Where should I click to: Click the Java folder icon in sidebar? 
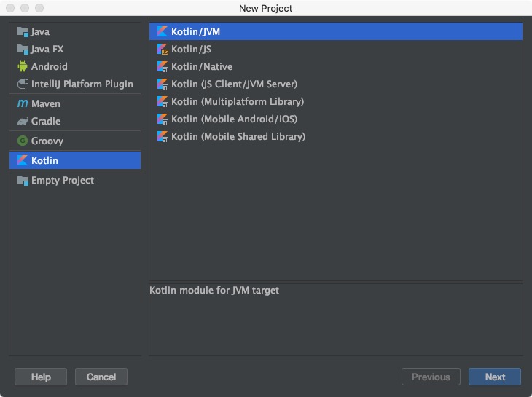click(23, 32)
